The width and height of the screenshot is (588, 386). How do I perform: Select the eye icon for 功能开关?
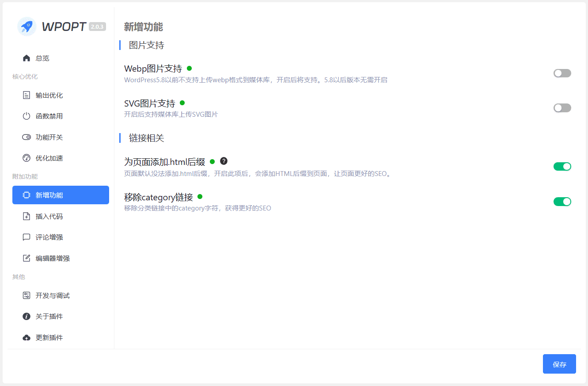point(27,137)
